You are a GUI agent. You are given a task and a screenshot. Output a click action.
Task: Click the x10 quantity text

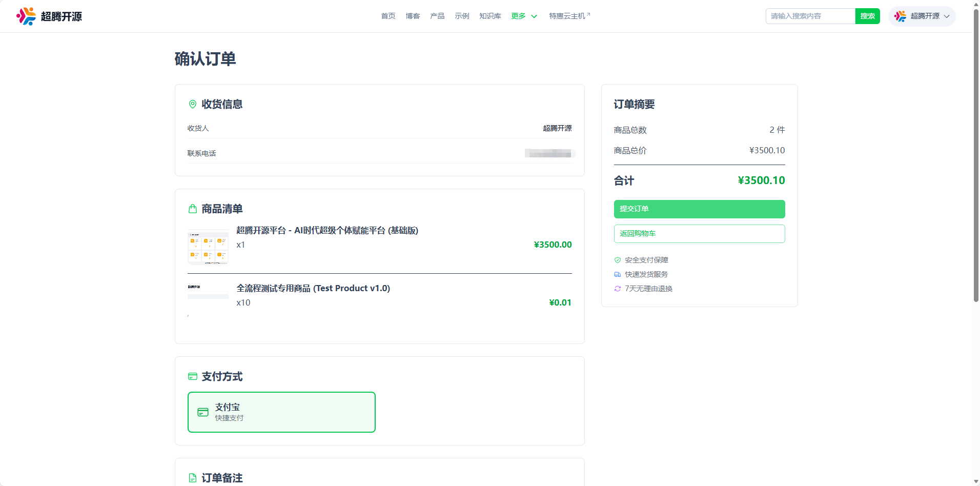[x=243, y=303]
